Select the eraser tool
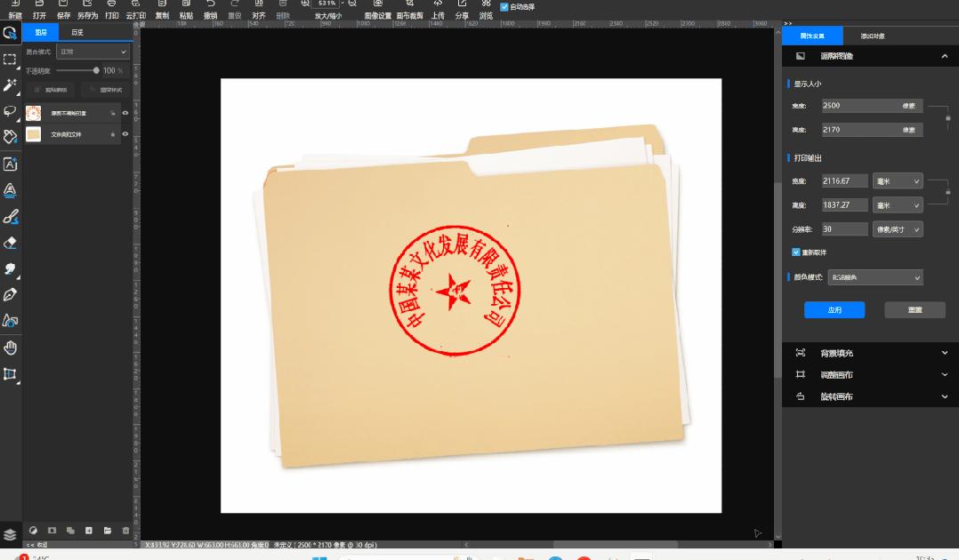The image size is (959, 560). click(x=10, y=243)
